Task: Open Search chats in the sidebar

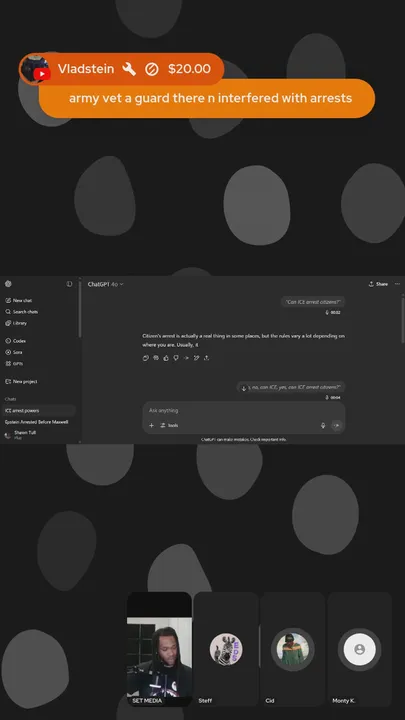Action: [x=22, y=312]
